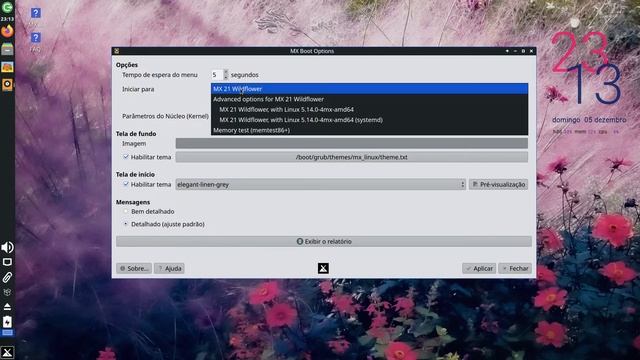This screenshot has height=360, width=640.
Task: Click the Iniciar para label
Action: tap(138, 89)
